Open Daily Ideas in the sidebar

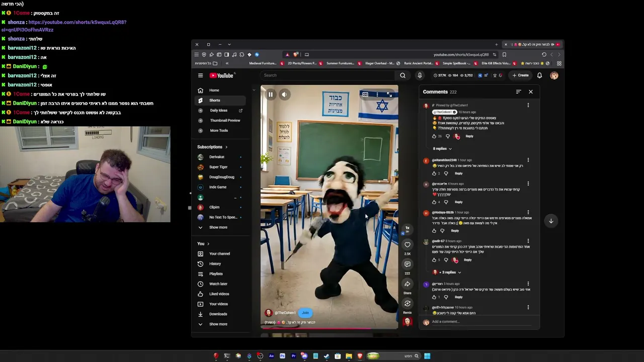219,111
